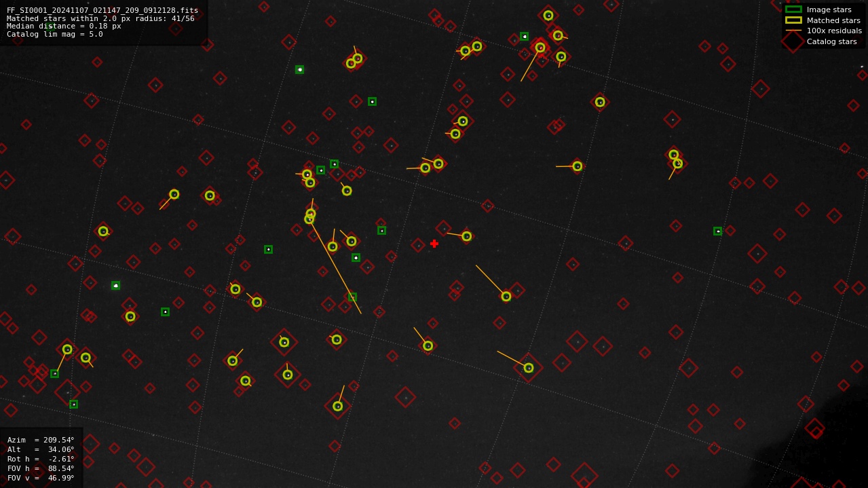868x488 pixels.
Task: Click the "Catalog stars" legend label
Action: click(x=832, y=41)
